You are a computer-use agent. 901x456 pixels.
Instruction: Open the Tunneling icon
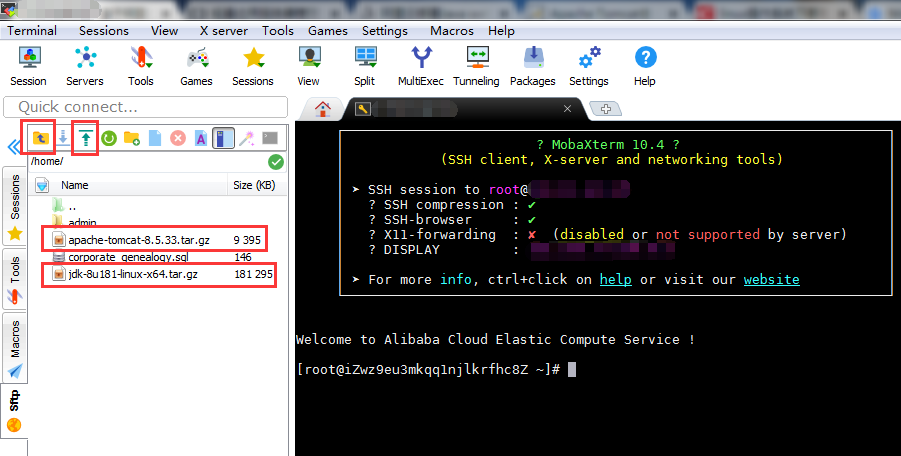[476, 67]
